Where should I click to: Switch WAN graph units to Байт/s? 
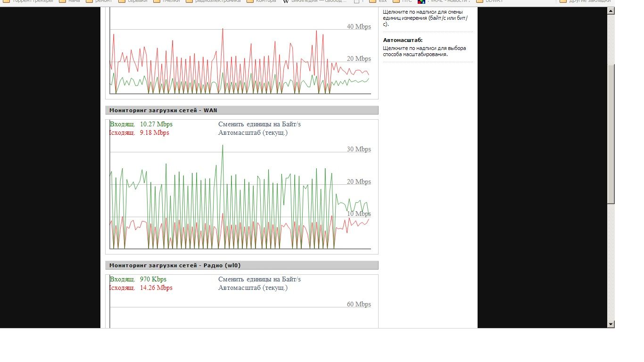point(259,124)
